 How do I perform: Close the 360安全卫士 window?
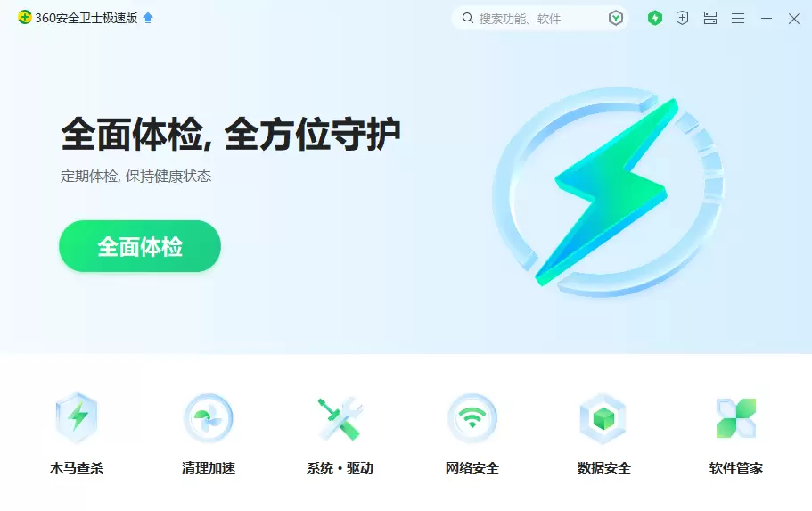(794, 19)
